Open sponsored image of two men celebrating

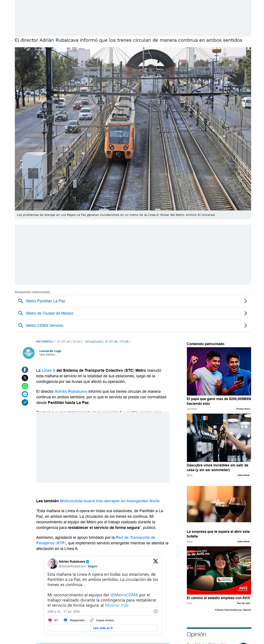pyautogui.click(x=219, y=371)
